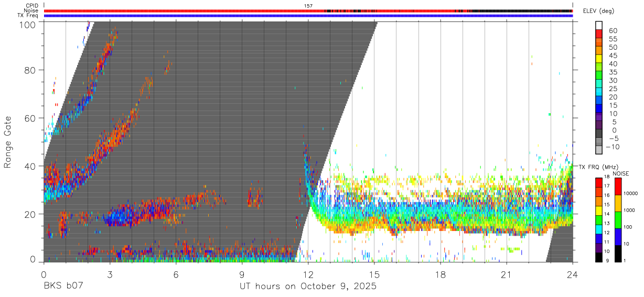Click the 1 label on the NOISE scale
The height and width of the screenshot is (297, 644).
(626, 261)
